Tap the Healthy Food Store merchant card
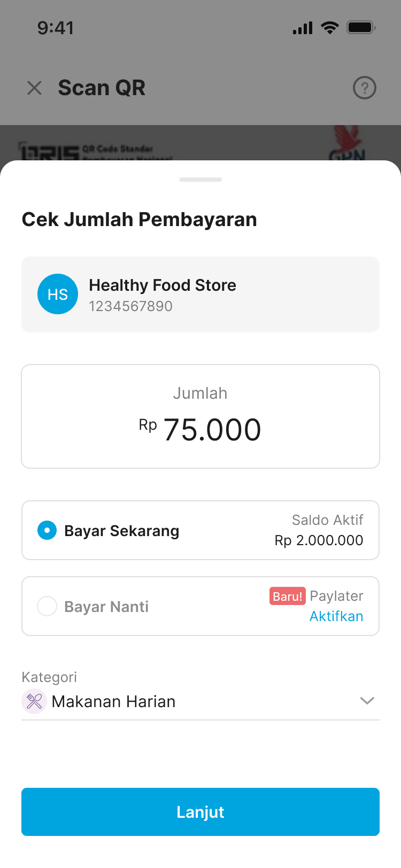This screenshot has height=868, width=401. pyautogui.click(x=200, y=294)
